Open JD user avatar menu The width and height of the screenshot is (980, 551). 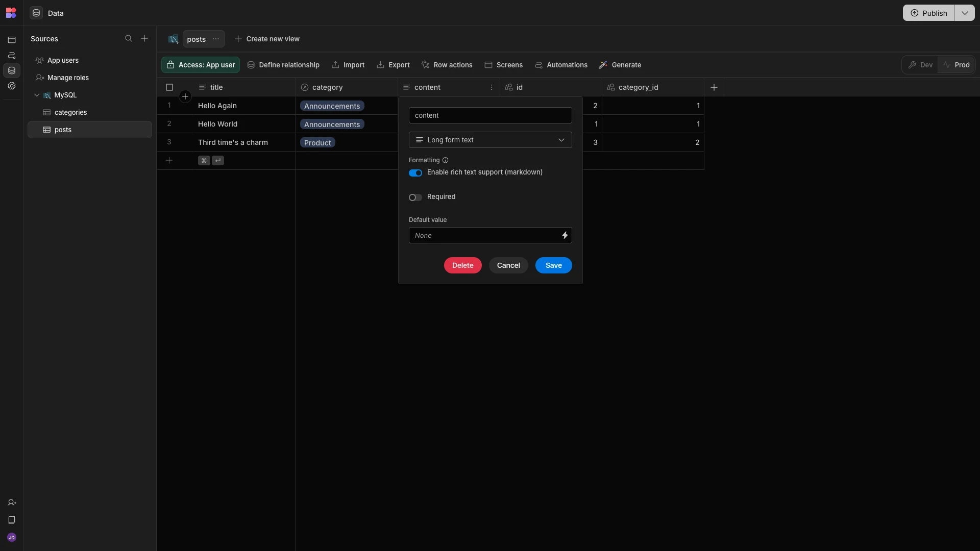point(12,537)
